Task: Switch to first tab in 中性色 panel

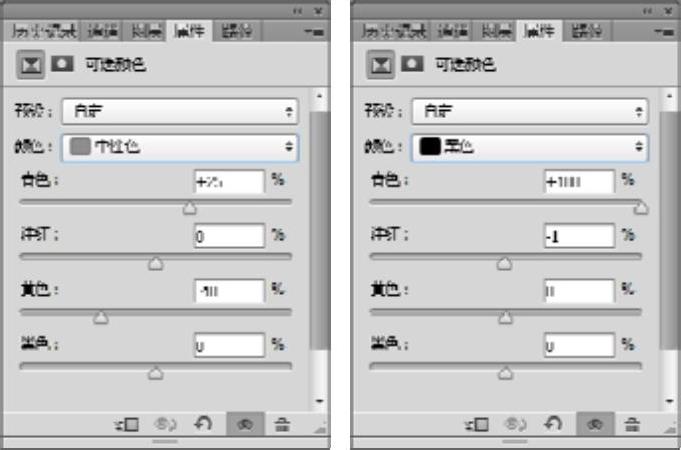Action: 44,31
